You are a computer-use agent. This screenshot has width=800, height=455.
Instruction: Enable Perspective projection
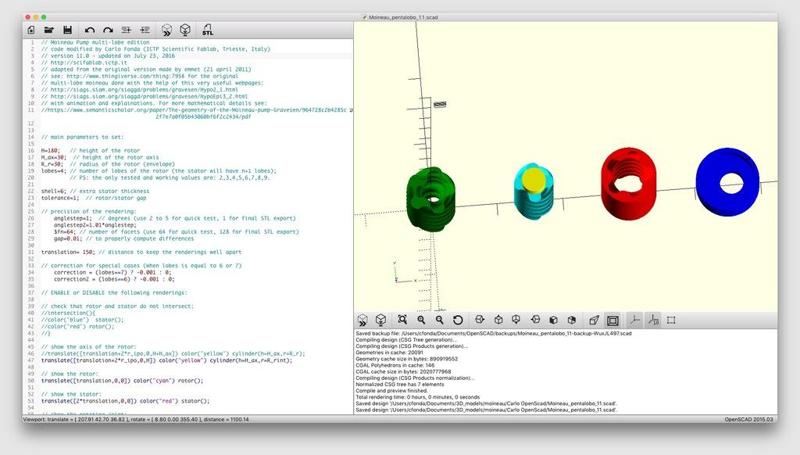click(594, 320)
